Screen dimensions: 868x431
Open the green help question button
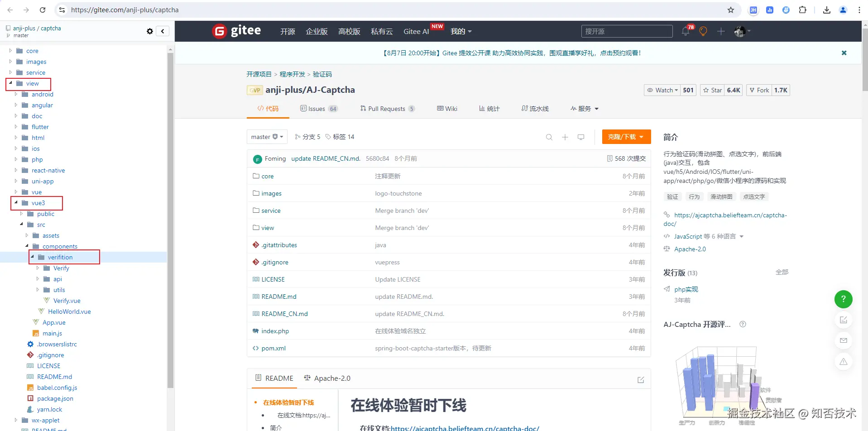pos(844,299)
